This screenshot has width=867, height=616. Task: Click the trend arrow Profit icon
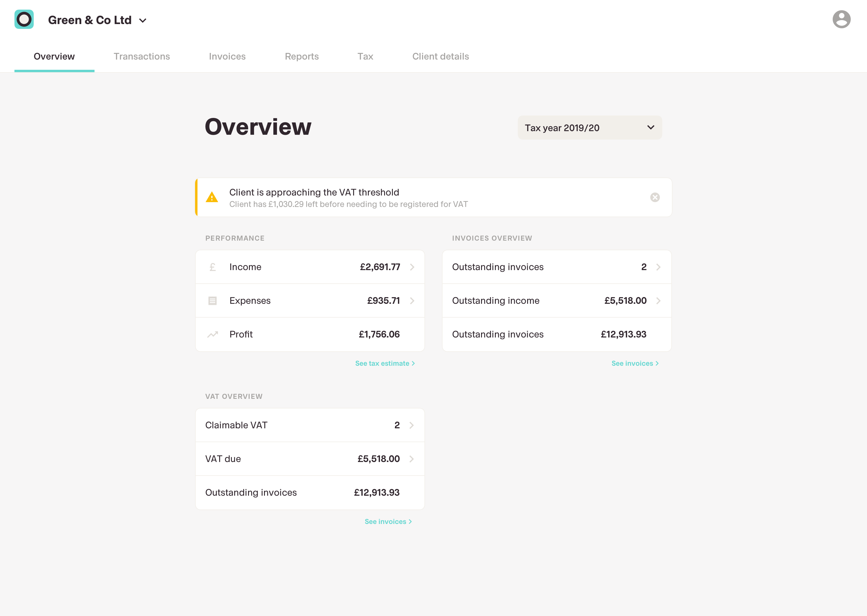tap(213, 334)
